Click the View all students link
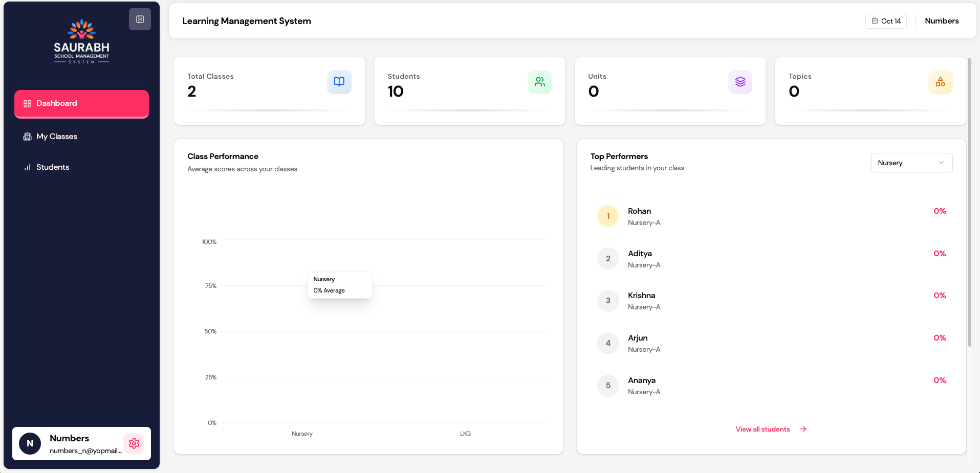The image size is (980, 473). click(763, 429)
